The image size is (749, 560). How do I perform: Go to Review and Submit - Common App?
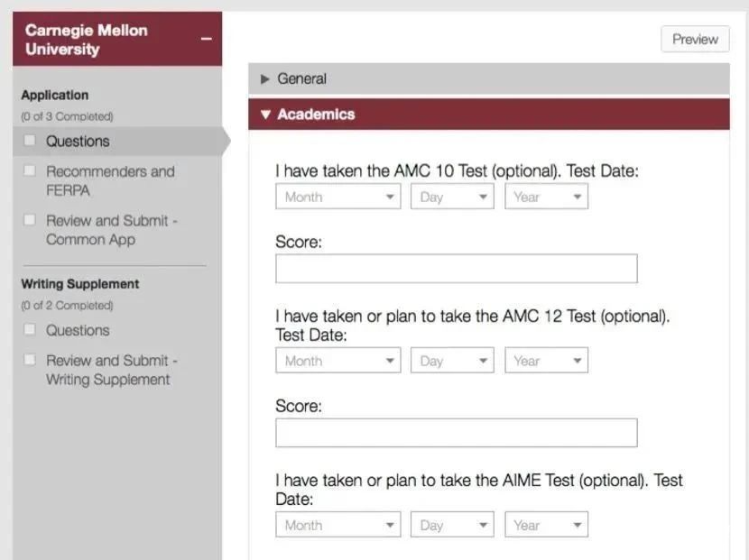(112, 230)
